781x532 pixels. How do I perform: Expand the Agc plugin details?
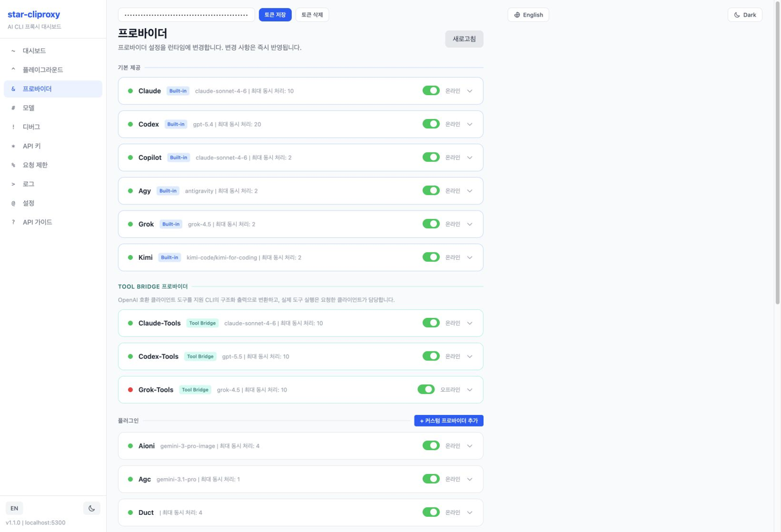click(x=470, y=479)
